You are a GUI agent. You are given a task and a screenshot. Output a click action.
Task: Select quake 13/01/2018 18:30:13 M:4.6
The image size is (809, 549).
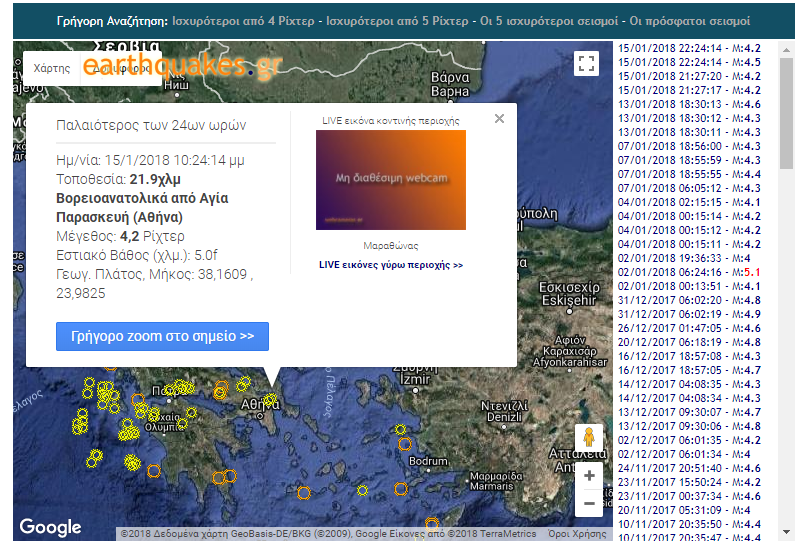[x=689, y=104]
